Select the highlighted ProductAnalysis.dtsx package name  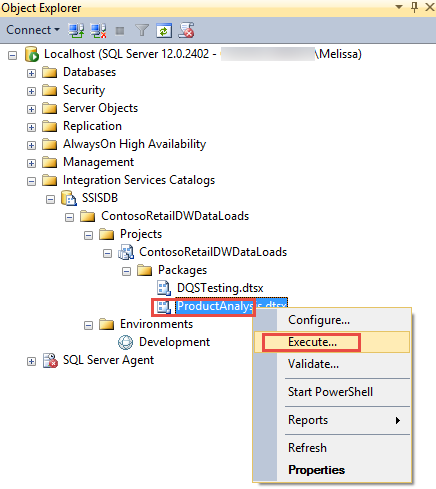[x=231, y=306]
